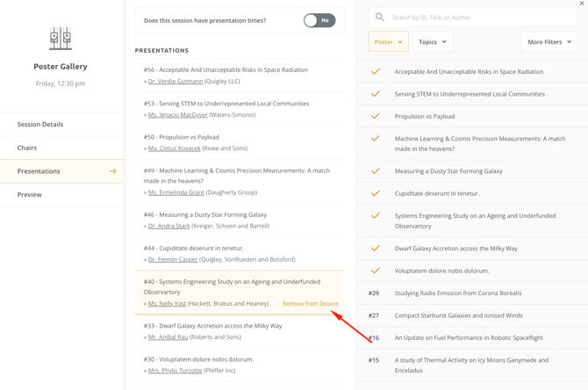Click checkmark beside Propulsion vs Payload
This screenshot has width=588, height=390.
[376, 116]
